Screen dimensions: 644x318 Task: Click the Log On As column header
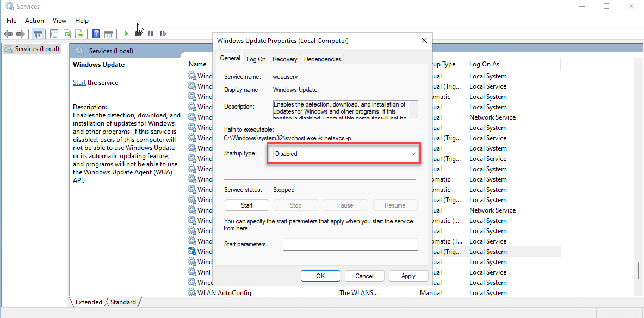(x=484, y=64)
